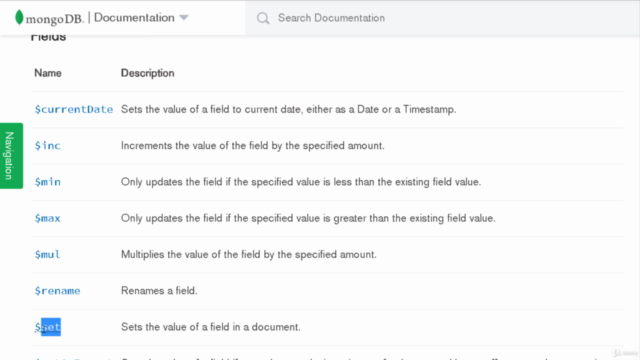This screenshot has width=640, height=360.
Task: Click the $max description 'greater than the existing'
Action: pos(308,218)
